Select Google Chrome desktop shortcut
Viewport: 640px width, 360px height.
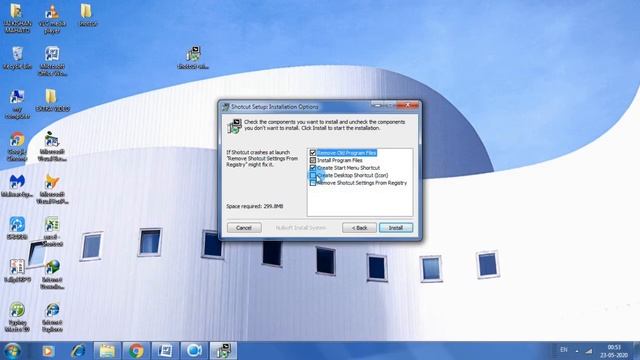[17, 146]
